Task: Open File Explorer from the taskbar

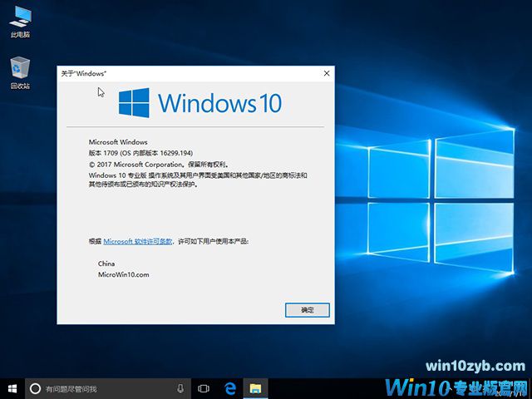Action: click(255, 388)
